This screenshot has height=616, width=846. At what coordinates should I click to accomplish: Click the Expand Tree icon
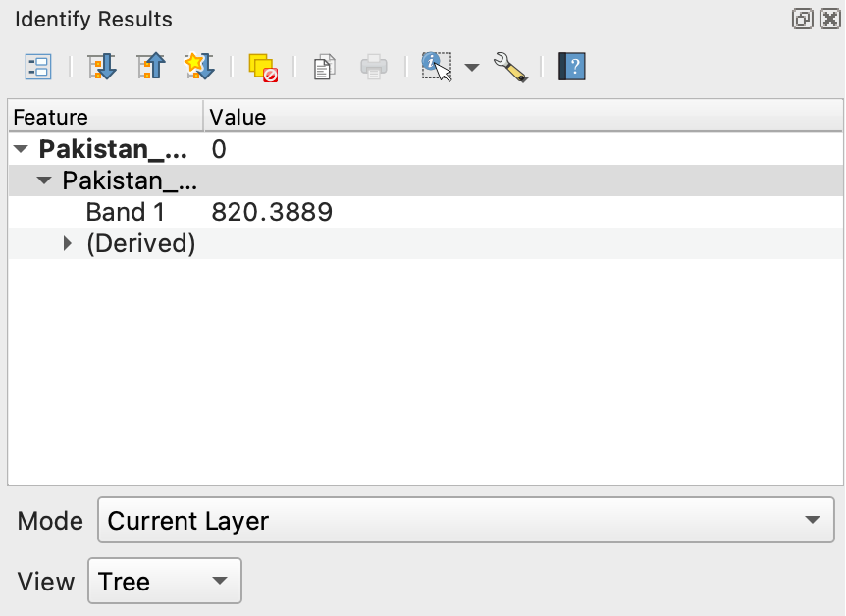(101, 67)
